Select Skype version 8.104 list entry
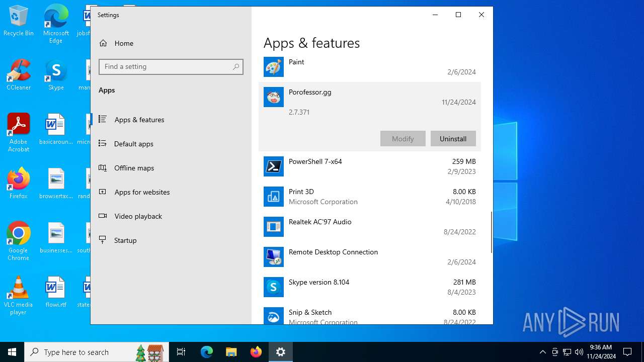Viewport: 644px width, 362px height. pyautogui.click(x=370, y=287)
